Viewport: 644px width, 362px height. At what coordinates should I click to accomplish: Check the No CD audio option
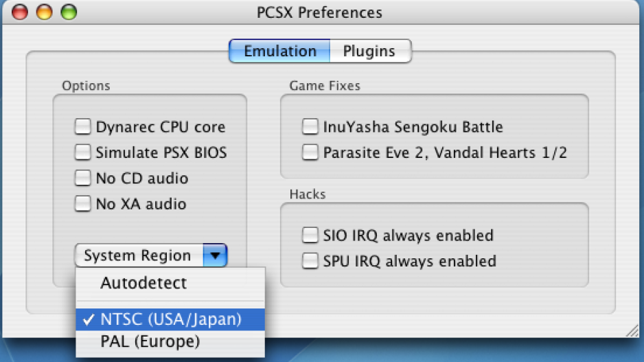point(82,178)
